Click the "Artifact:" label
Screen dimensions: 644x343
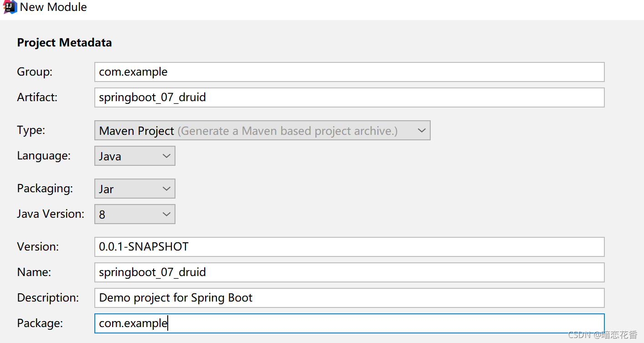tap(37, 97)
